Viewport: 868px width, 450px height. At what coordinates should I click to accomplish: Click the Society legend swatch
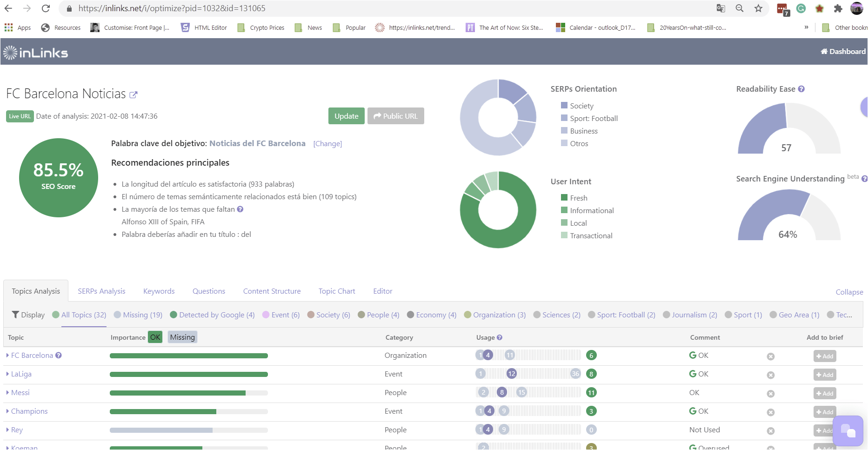pos(564,105)
